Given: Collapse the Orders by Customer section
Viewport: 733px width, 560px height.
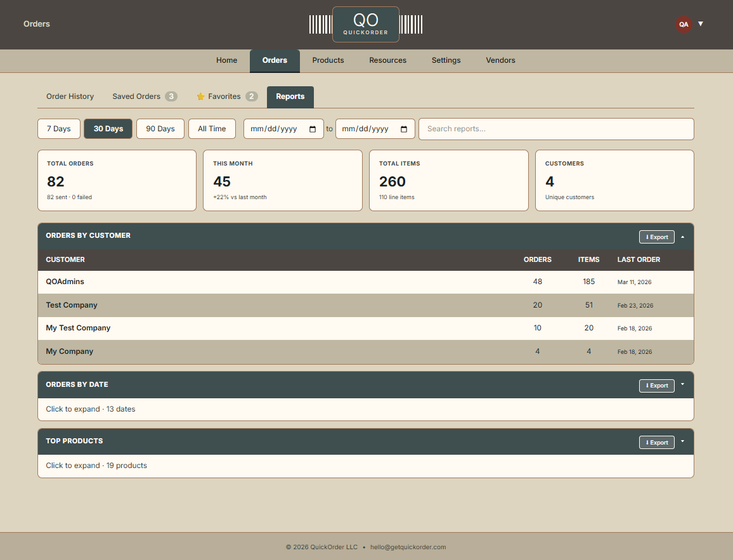Looking at the screenshot, I should (x=683, y=237).
